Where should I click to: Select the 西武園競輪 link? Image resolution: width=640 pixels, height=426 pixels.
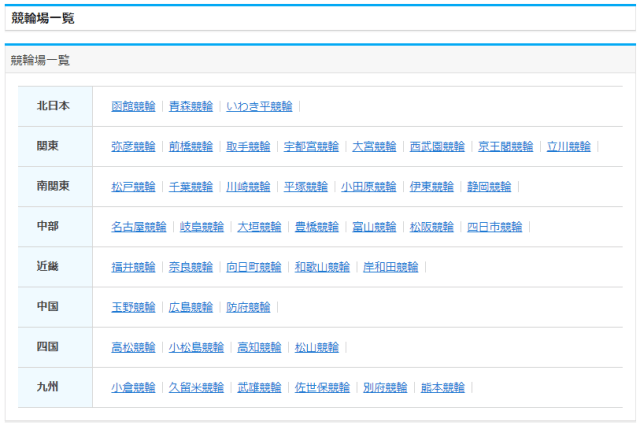click(437, 146)
